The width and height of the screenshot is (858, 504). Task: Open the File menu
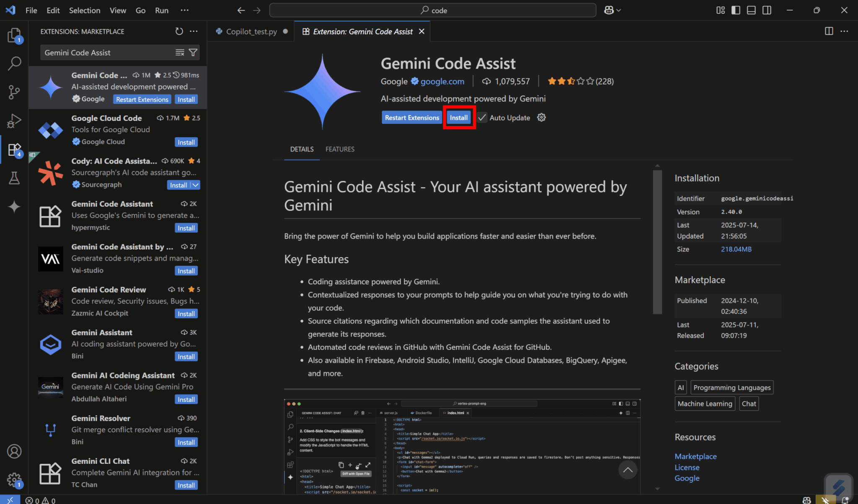[31, 10]
